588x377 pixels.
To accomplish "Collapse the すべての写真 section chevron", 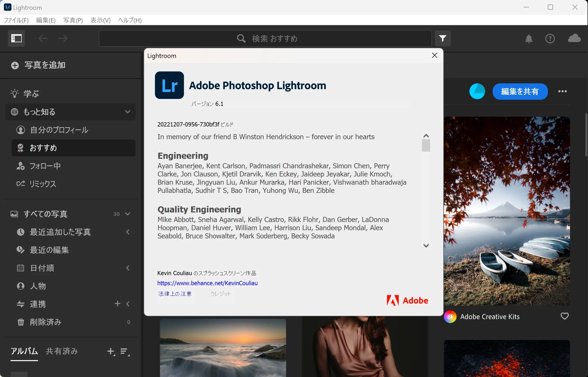I will 128,214.
